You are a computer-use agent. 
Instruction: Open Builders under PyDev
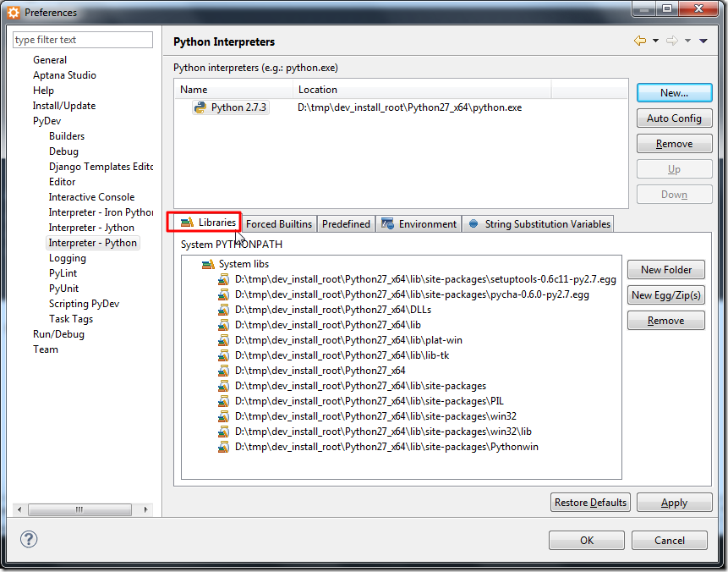pos(67,136)
